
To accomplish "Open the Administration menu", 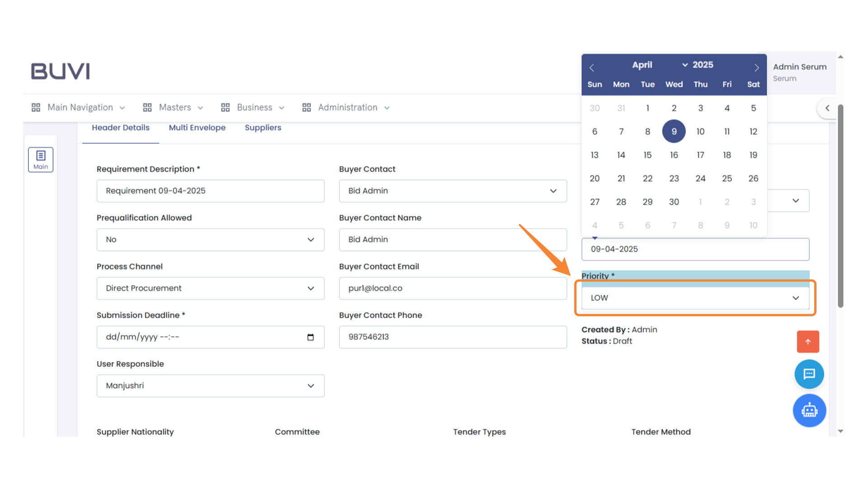I will click(347, 107).
